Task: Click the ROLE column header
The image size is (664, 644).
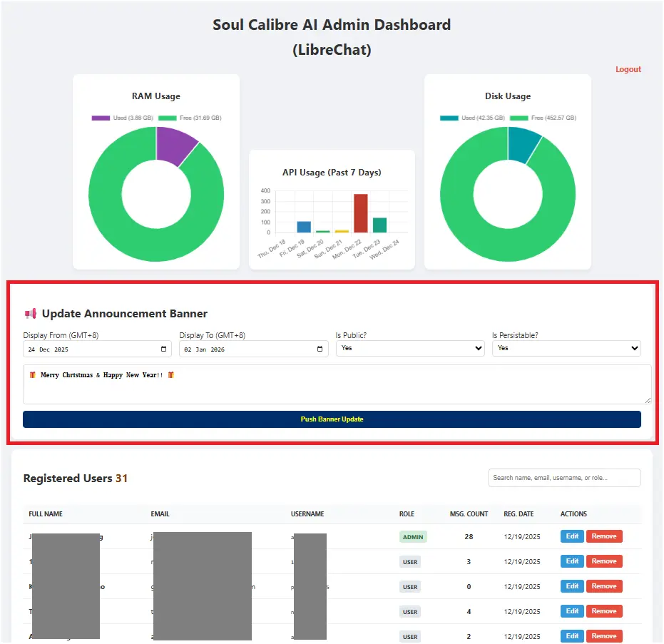Action: pyautogui.click(x=407, y=514)
